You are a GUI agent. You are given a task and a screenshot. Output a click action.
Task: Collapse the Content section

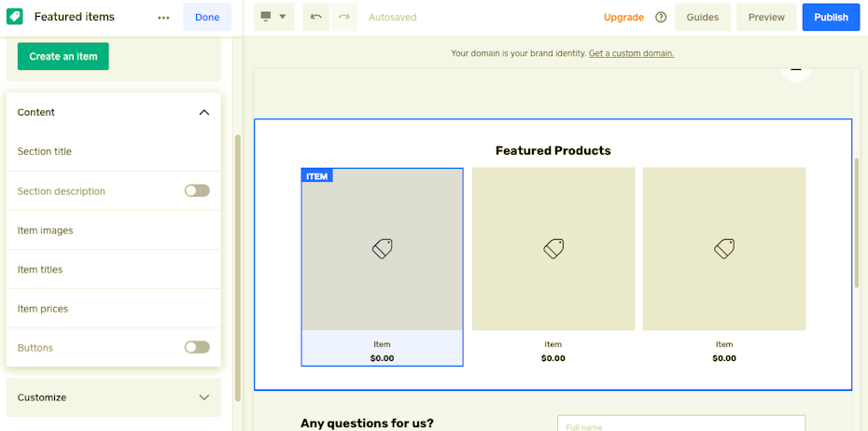[x=204, y=112]
